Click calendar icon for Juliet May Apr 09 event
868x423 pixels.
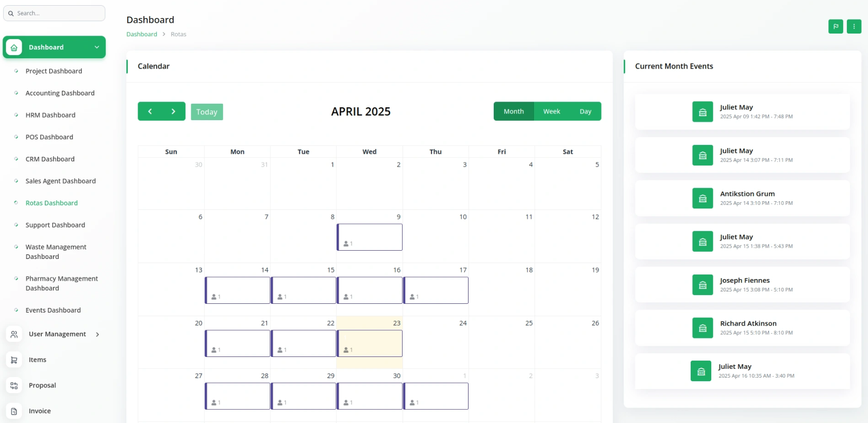703,112
